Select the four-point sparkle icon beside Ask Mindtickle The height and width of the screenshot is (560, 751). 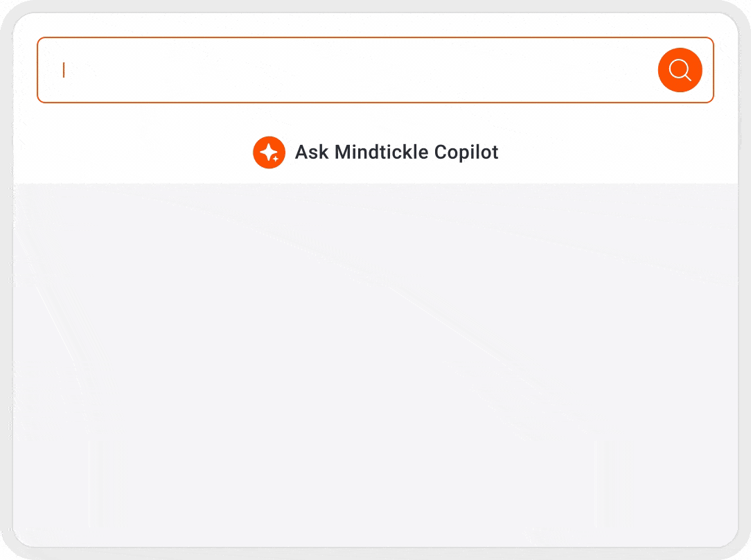coord(269,152)
